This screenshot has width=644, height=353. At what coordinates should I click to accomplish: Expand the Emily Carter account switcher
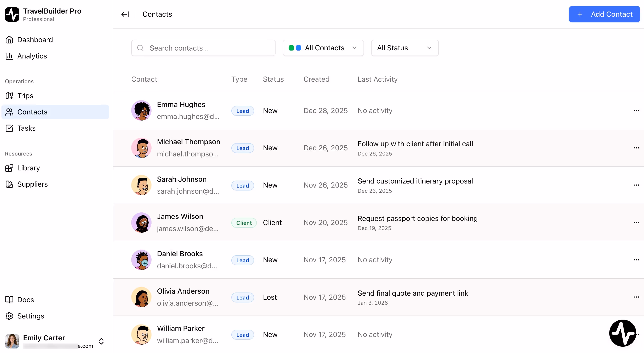tap(101, 341)
